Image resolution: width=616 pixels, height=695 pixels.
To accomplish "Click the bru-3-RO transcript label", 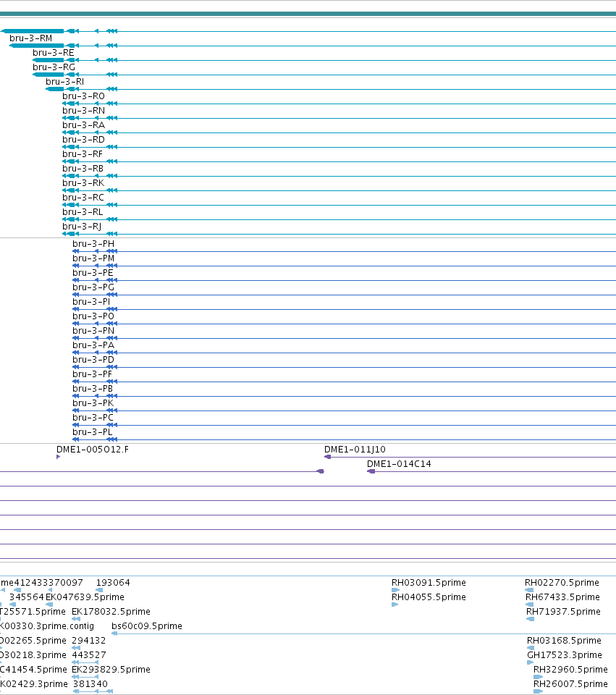I will coord(83,96).
